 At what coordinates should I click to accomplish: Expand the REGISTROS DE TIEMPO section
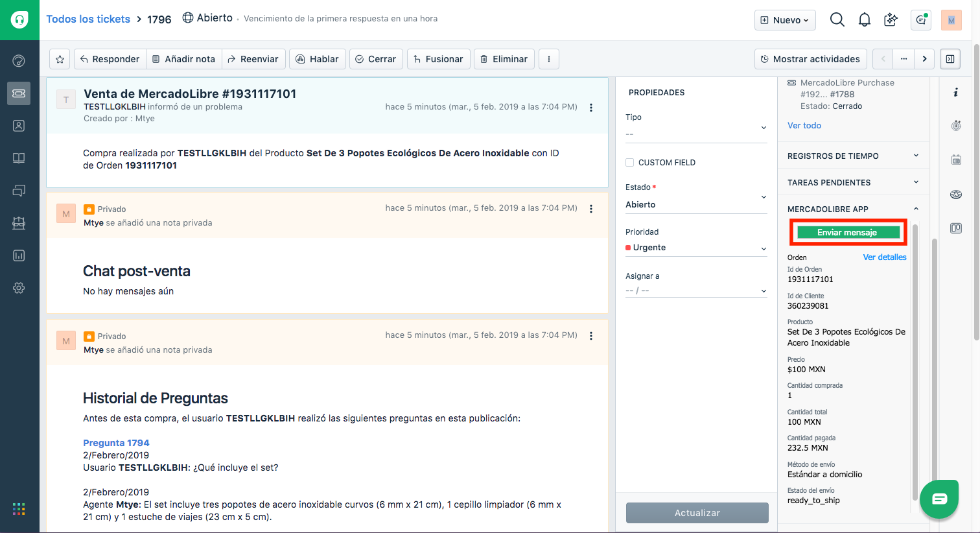(x=853, y=156)
